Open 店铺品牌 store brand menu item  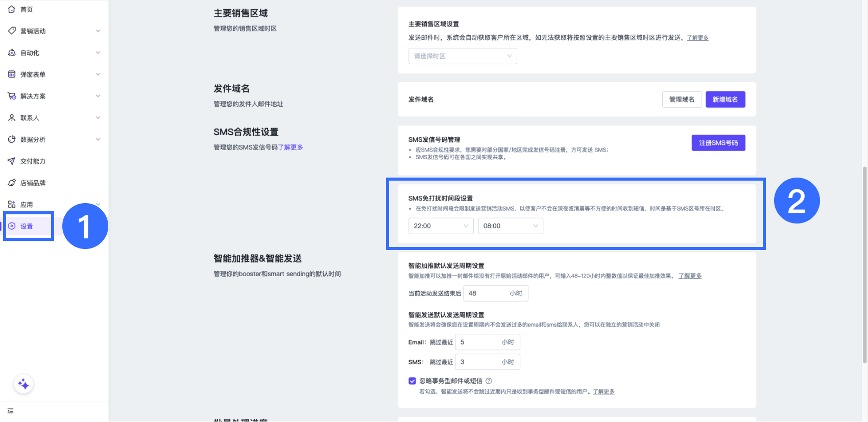click(33, 183)
